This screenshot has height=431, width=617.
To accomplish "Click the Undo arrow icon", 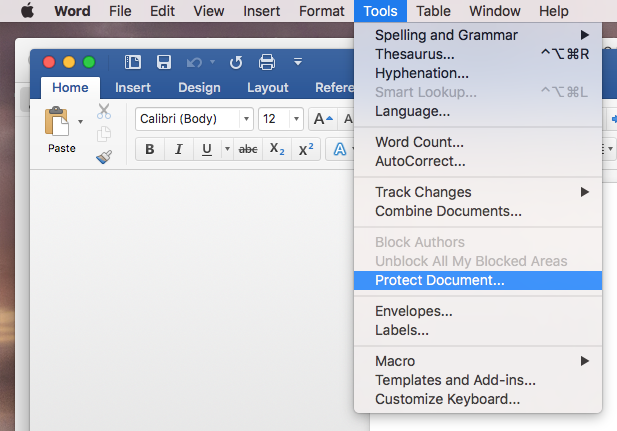I will pyautogui.click(x=194, y=62).
